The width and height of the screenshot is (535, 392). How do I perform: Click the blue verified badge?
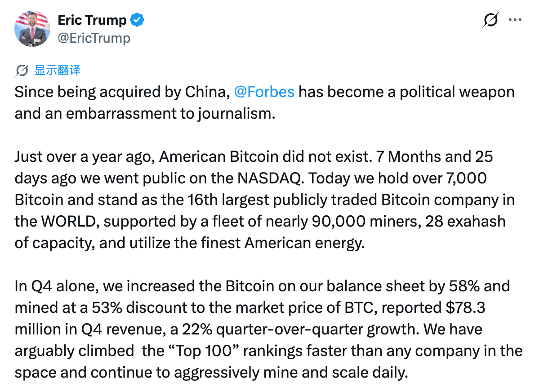tap(137, 20)
